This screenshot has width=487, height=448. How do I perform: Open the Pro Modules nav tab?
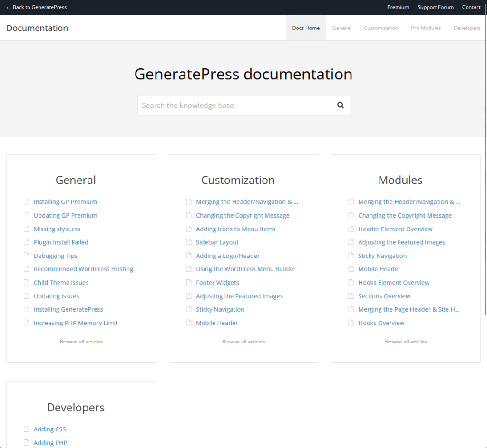426,28
